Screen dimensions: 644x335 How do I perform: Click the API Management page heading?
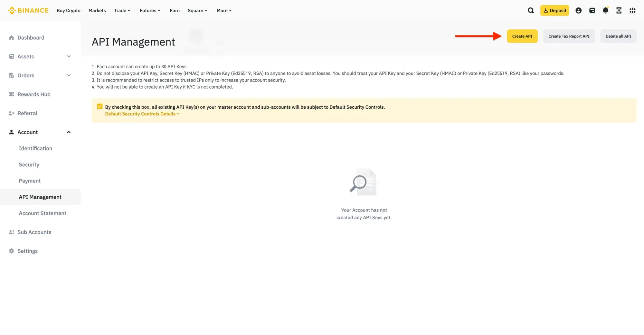(133, 42)
